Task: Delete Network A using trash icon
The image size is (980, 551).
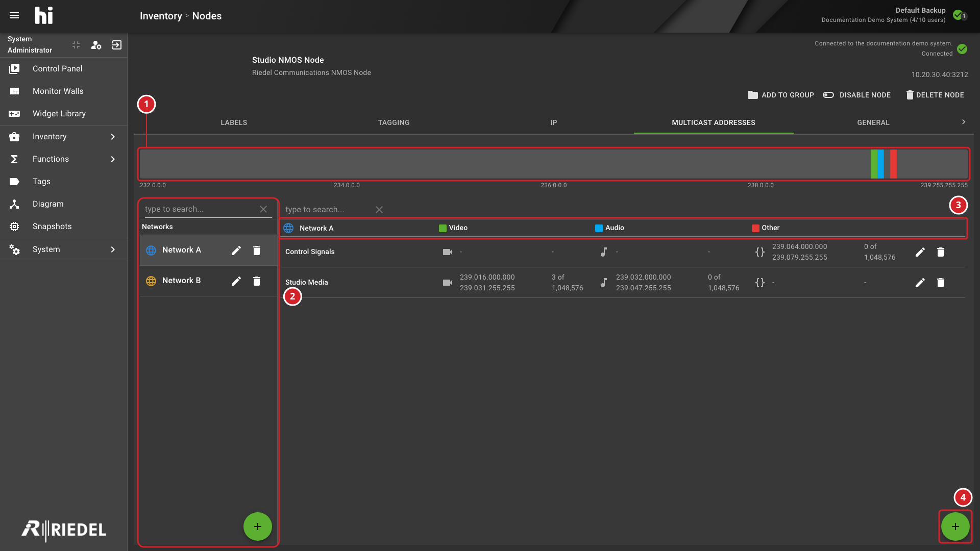Action: click(257, 251)
